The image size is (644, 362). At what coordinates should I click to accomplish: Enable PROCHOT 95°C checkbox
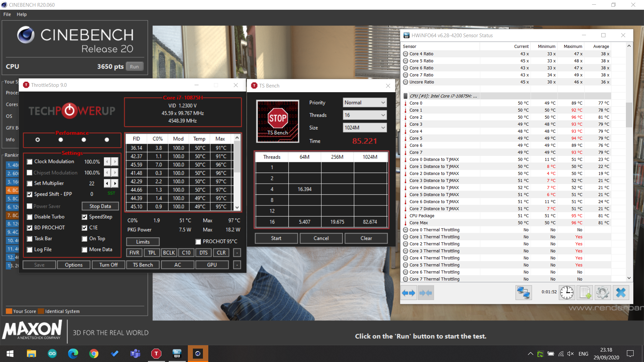click(198, 242)
